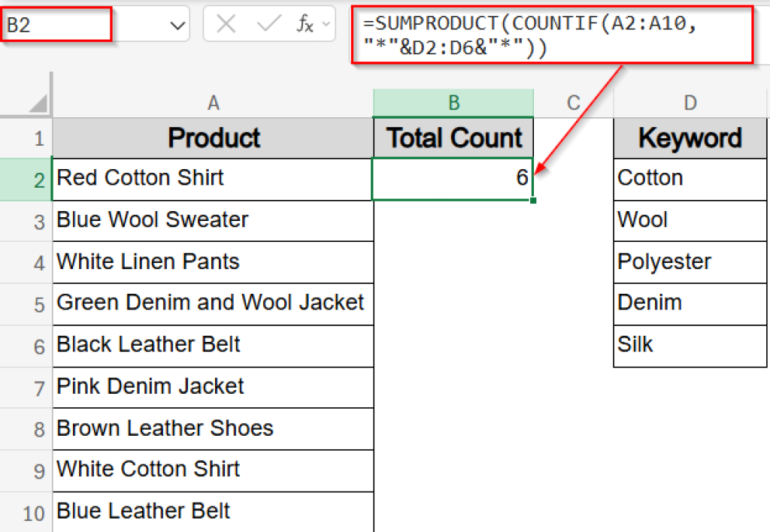Open Insert Function with fx icon
Viewport: 770px width, 532px height.
point(305,25)
